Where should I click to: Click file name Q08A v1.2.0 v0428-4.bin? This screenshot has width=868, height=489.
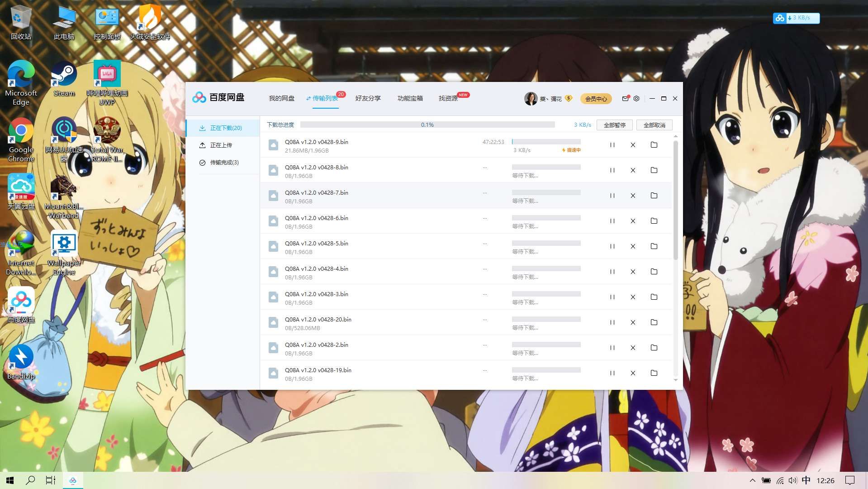click(316, 268)
